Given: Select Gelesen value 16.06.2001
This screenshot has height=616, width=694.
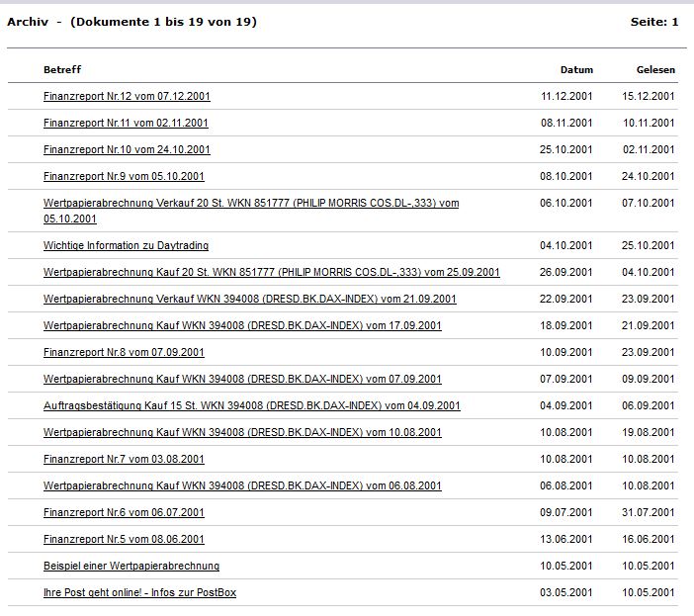Looking at the screenshot, I should click(649, 539).
